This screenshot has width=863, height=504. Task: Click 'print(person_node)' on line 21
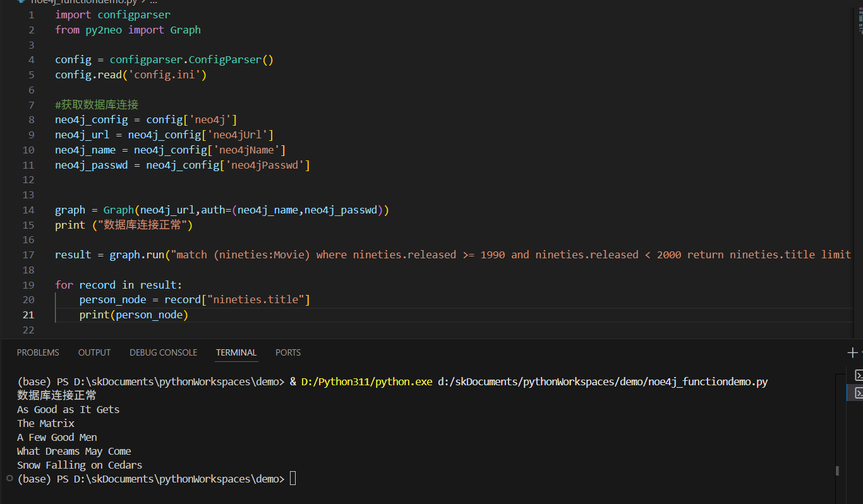pyautogui.click(x=134, y=315)
